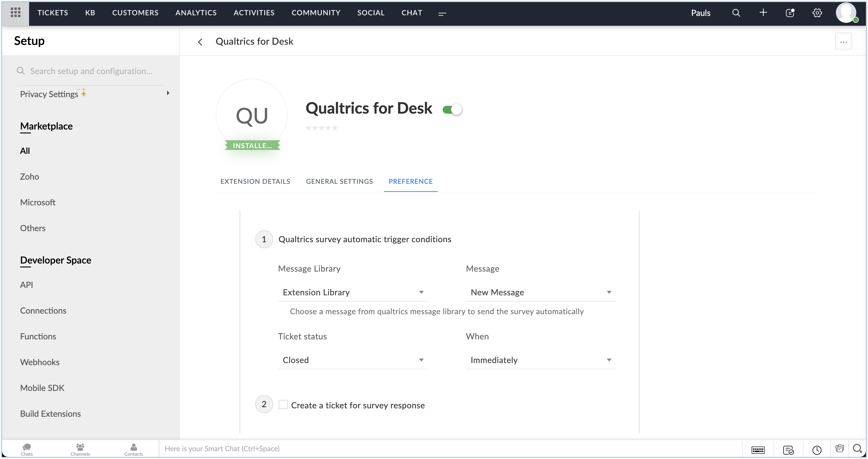868x459 pixels.
Task: Click the settings gear icon
Action: tap(817, 13)
